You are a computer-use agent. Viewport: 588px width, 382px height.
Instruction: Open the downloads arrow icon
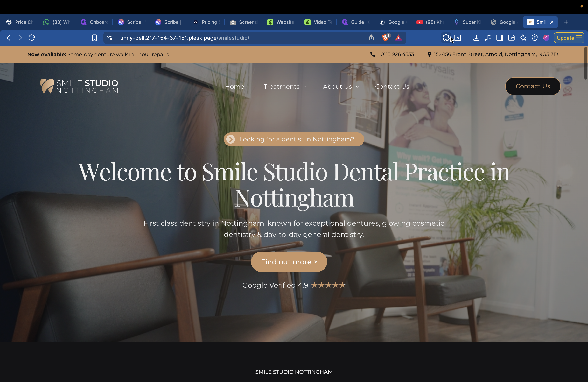[476, 38]
